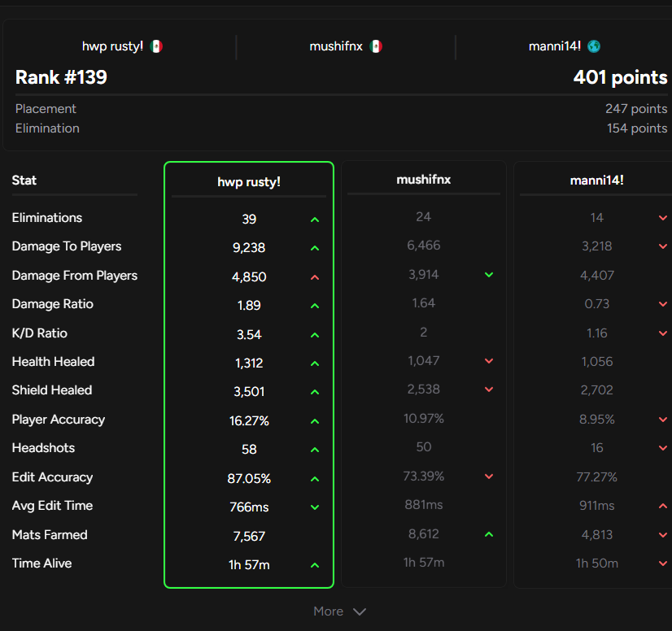Click the Mats Farmed label
The image size is (672, 631).
[50, 535]
